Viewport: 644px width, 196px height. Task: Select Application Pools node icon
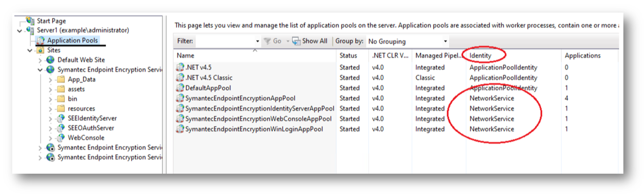40,41
